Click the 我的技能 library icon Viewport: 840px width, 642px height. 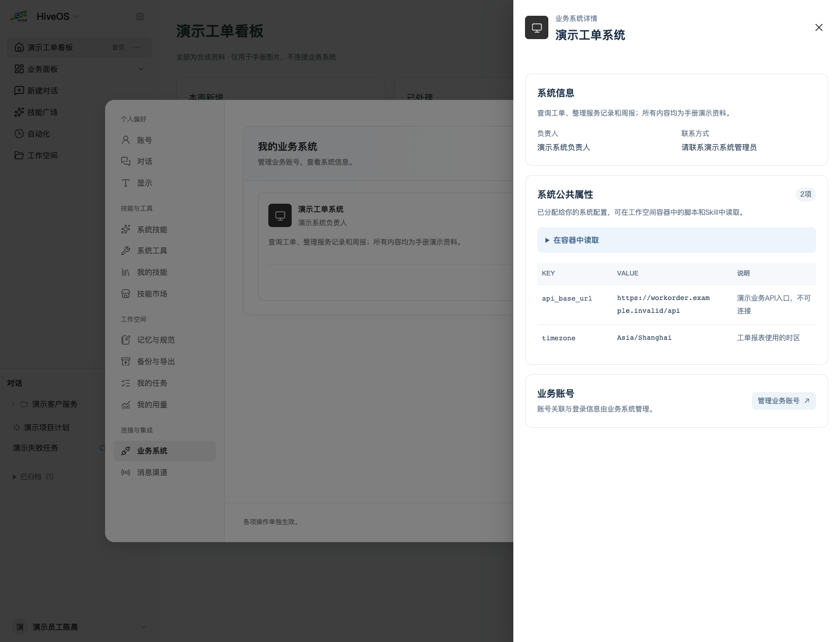[x=125, y=272]
